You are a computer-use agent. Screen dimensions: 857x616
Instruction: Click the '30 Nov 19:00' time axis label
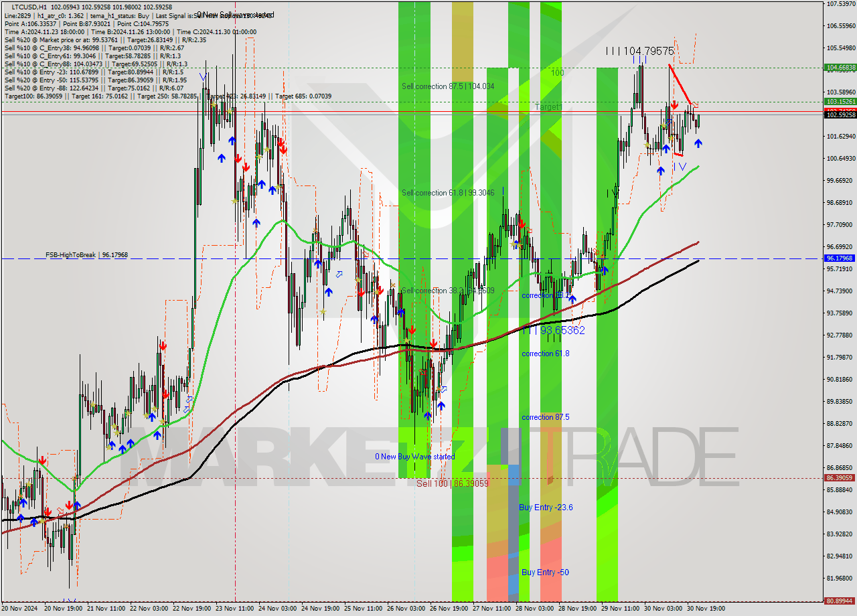tap(707, 609)
